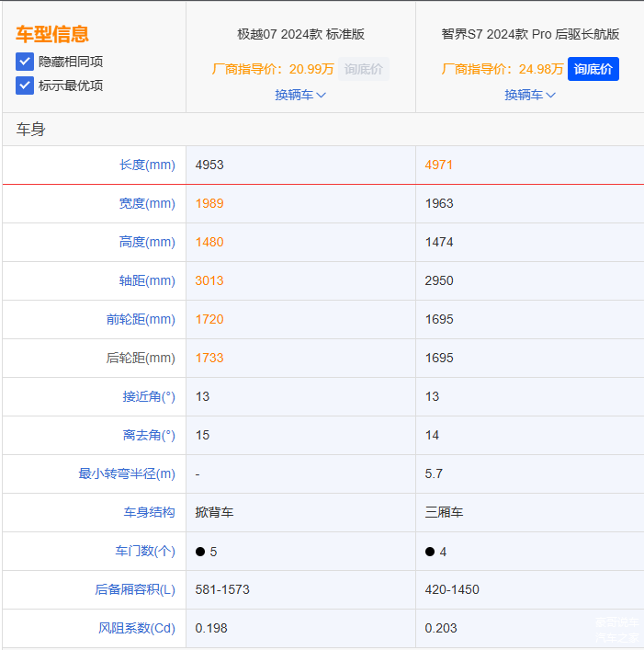Select the 4953 length value
The height and width of the screenshot is (650, 644).
(209, 165)
